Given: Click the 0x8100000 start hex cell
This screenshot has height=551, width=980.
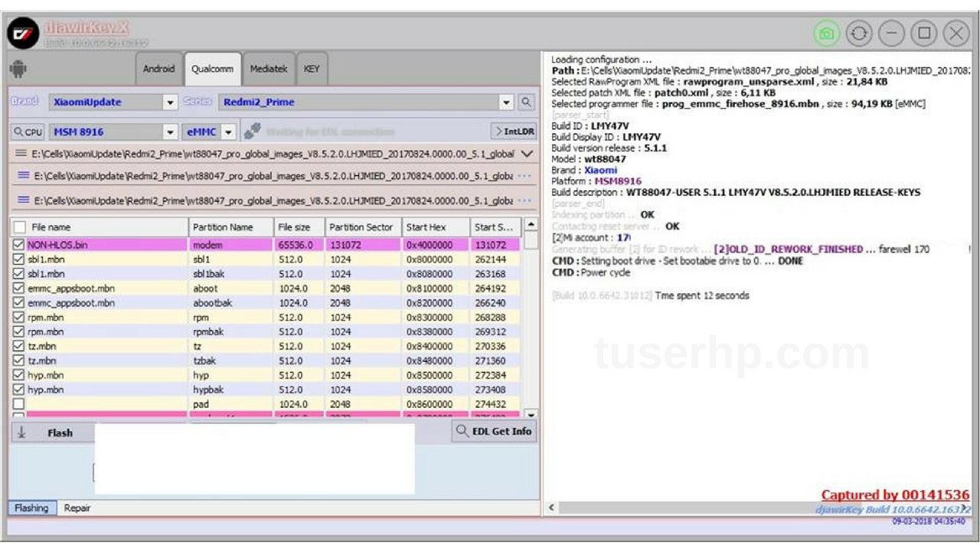Looking at the screenshot, I should pyautogui.click(x=435, y=289).
